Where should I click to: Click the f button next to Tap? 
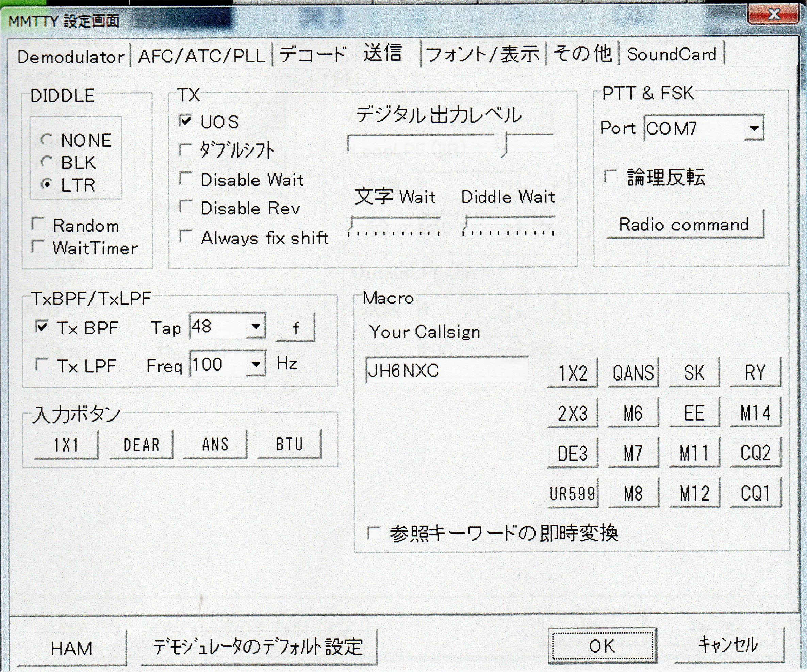(x=296, y=328)
